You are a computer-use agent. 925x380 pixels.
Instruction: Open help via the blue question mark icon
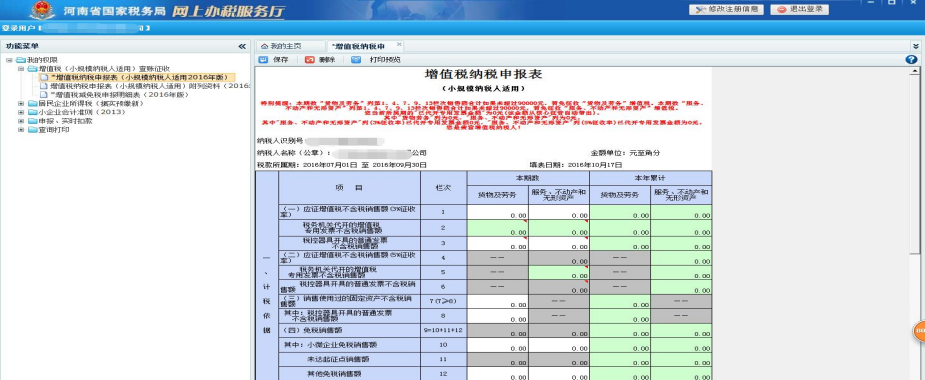coord(911,60)
